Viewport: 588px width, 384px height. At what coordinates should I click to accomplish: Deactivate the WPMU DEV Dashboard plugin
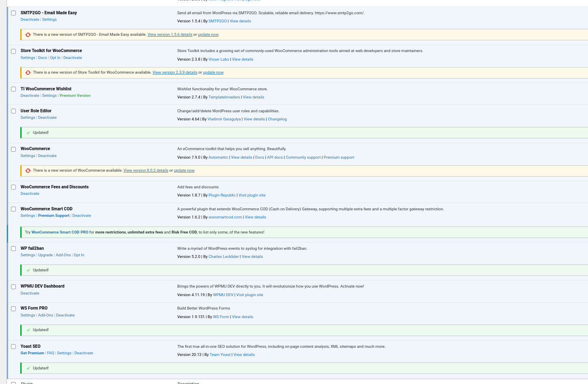click(30, 293)
